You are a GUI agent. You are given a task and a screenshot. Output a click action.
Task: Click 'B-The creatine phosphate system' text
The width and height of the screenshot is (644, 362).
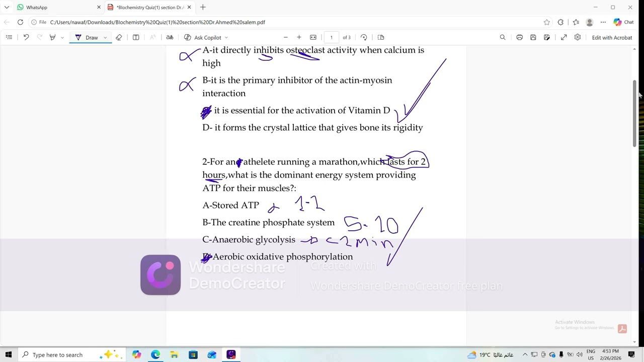tap(268, 223)
